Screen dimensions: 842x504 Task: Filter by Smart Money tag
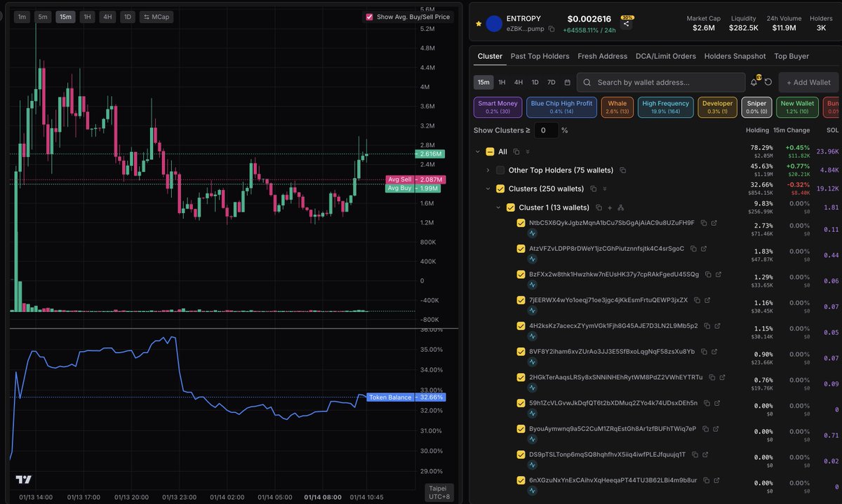coord(497,107)
